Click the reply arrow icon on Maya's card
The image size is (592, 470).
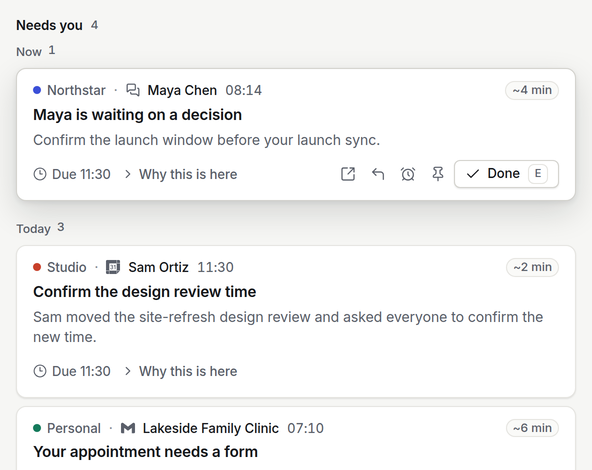click(x=378, y=174)
